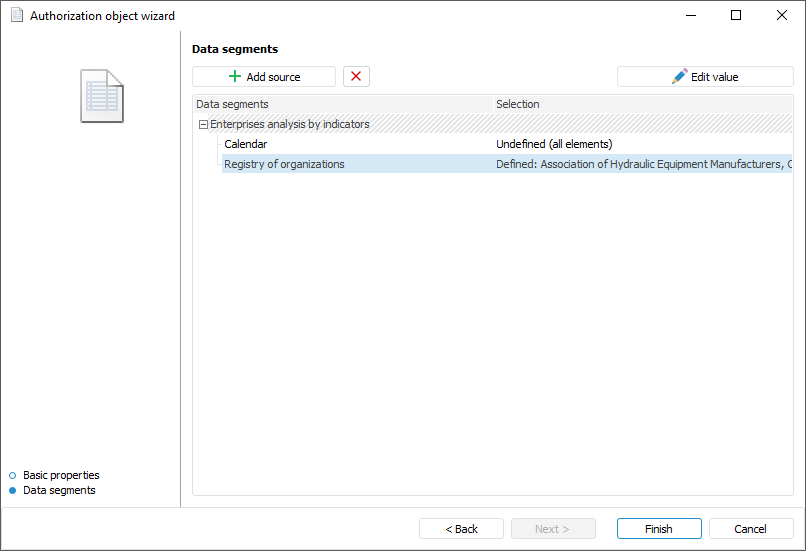Click the Selection column header
The width and height of the screenshot is (806, 551).
click(518, 104)
